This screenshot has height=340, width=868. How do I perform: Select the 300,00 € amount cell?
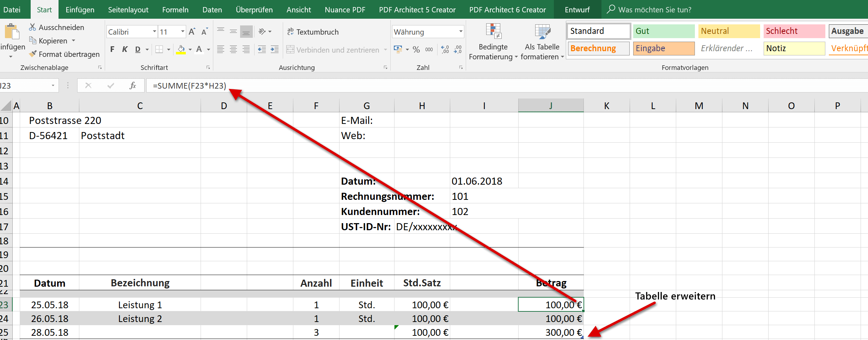[551, 332]
